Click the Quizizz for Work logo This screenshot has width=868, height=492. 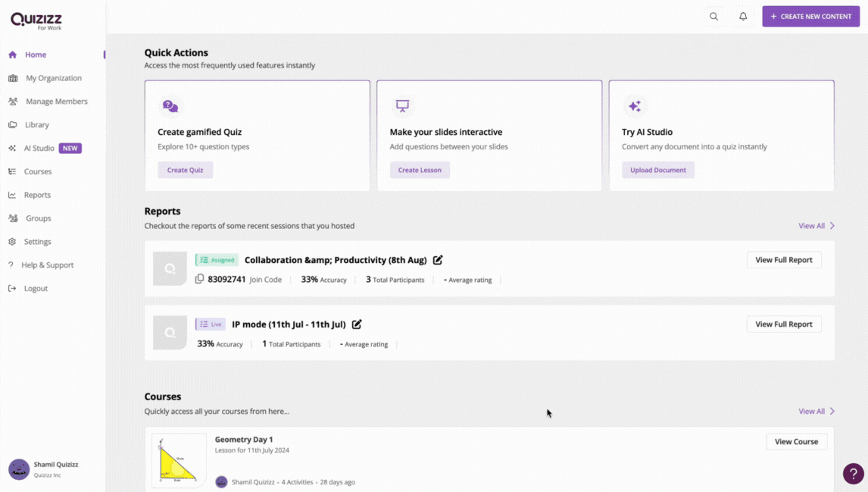pyautogui.click(x=36, y=21)
